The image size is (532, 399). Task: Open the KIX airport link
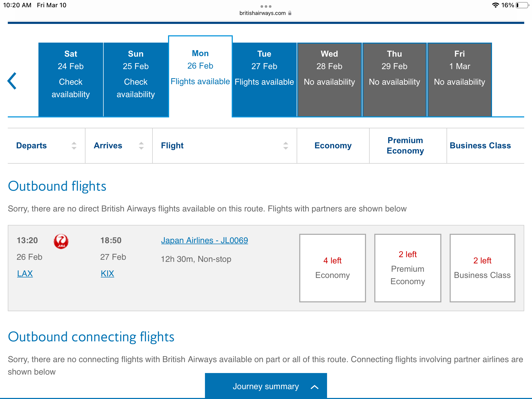point(107,274)
